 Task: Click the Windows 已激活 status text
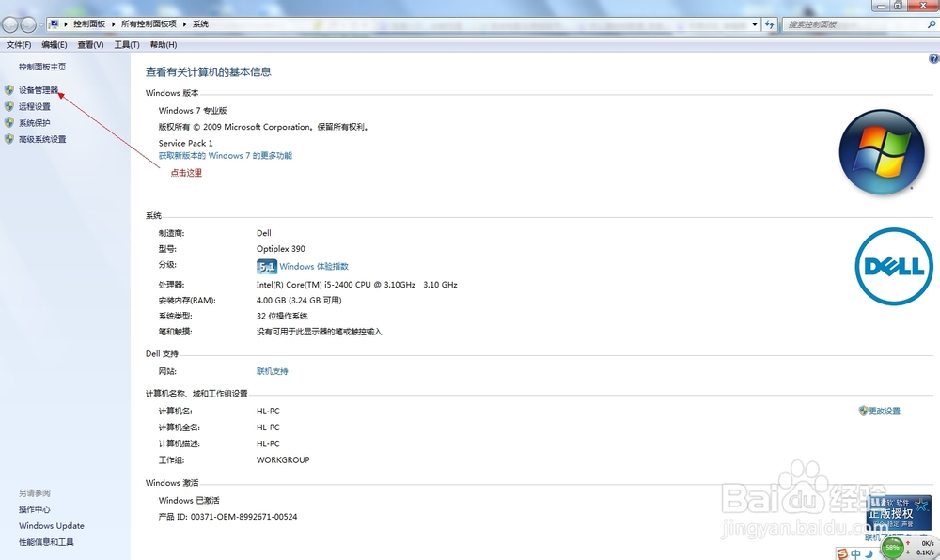pos(189,501)
